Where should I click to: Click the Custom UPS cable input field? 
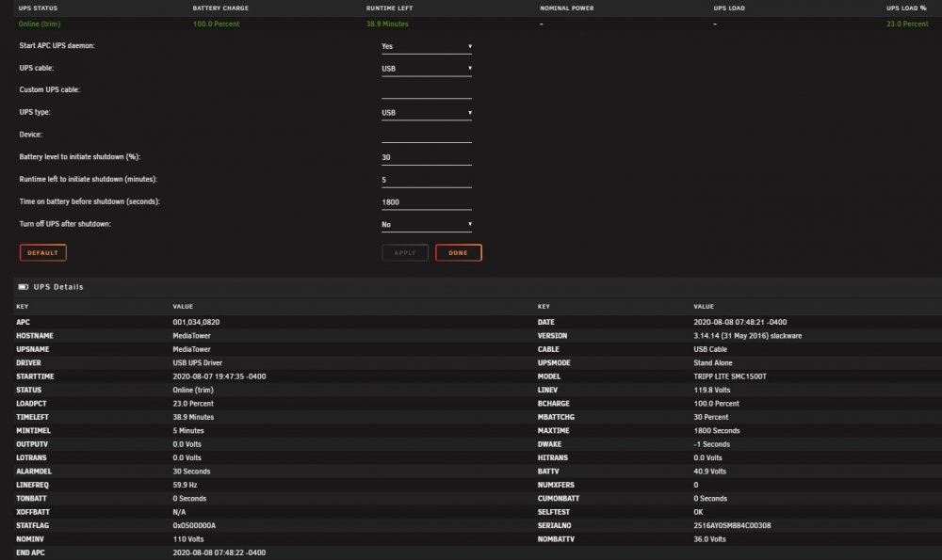tap(427, 90)
